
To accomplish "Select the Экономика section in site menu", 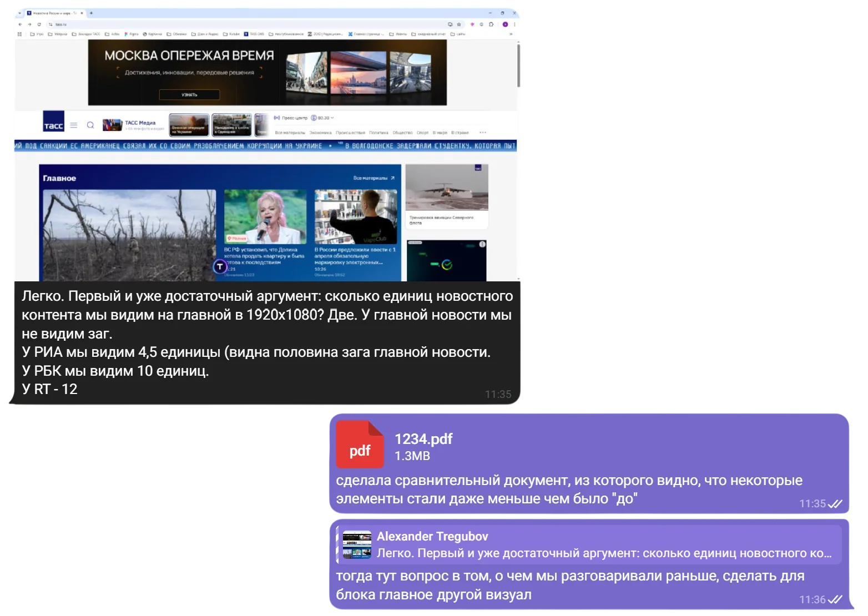I will pos(320,133).
